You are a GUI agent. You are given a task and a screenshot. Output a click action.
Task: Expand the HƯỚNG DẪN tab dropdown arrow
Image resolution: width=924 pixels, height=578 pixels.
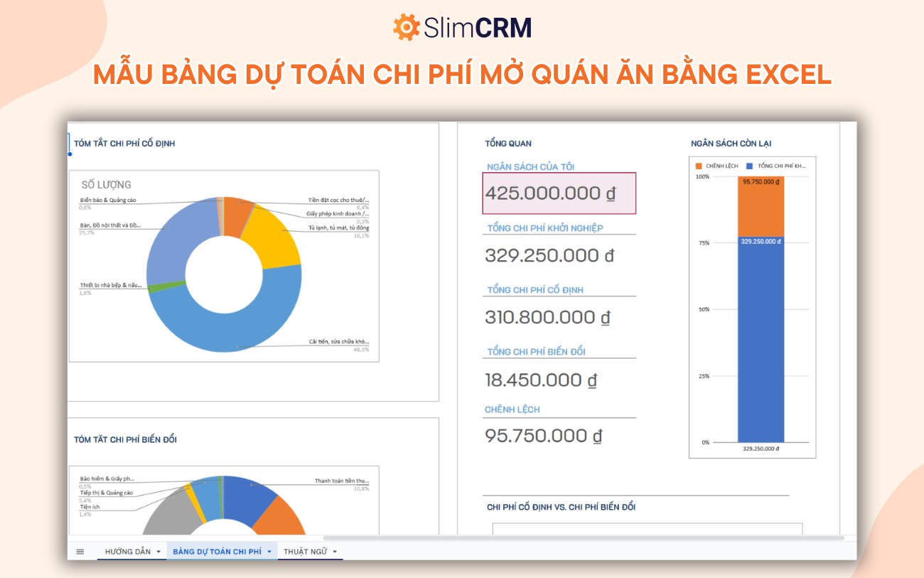[x=158, y=552]
